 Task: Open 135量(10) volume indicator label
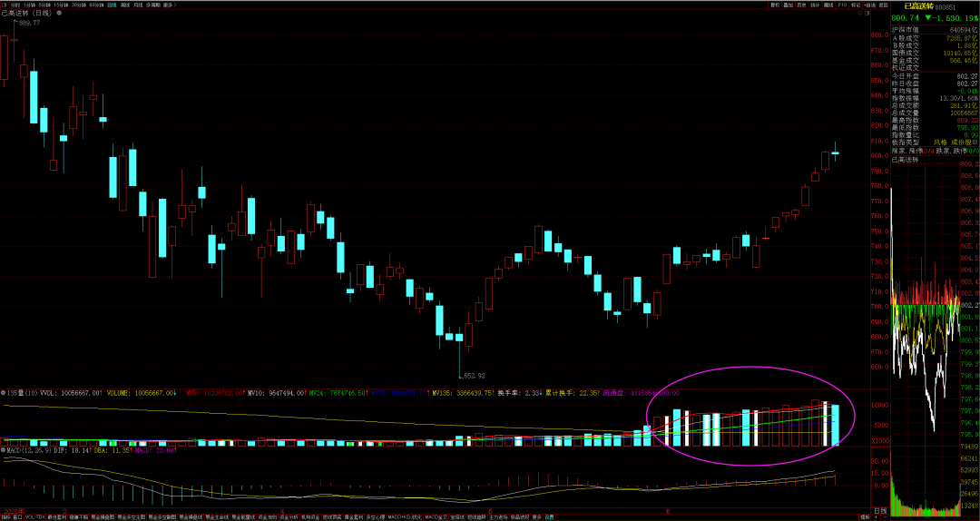(x=22, y=393)
